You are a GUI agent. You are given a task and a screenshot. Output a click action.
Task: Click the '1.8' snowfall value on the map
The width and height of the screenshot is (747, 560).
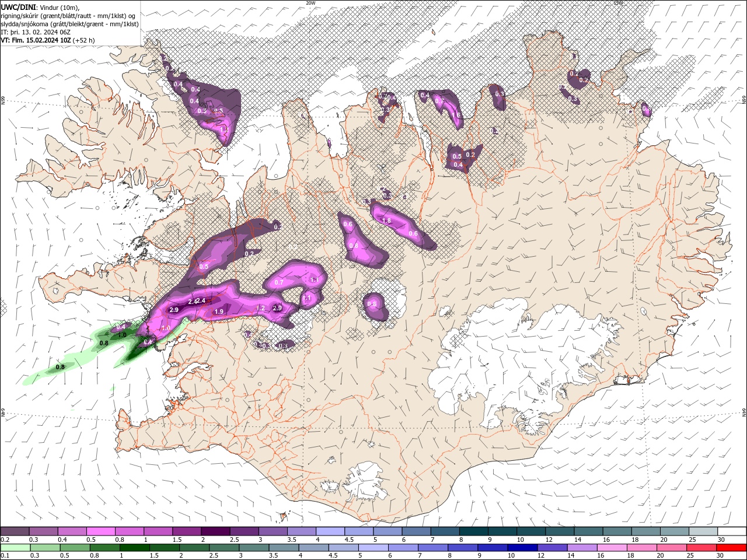point(386,221)
